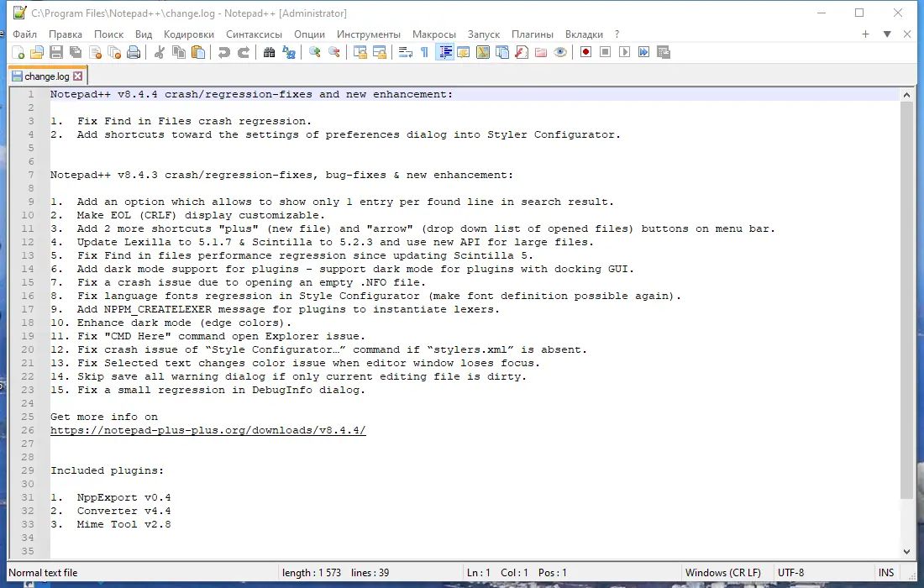Open the Поиск menu

click(109, 34)
